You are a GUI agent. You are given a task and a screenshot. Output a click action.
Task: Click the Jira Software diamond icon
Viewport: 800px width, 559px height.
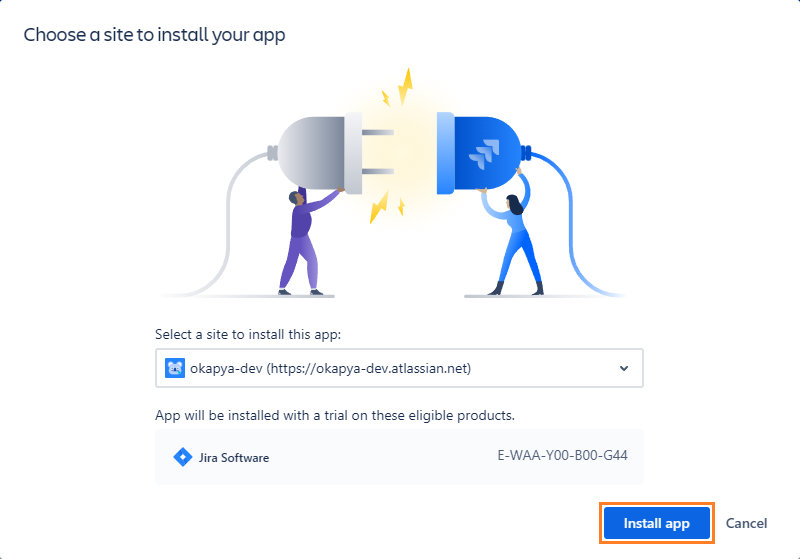coord(182,457)
